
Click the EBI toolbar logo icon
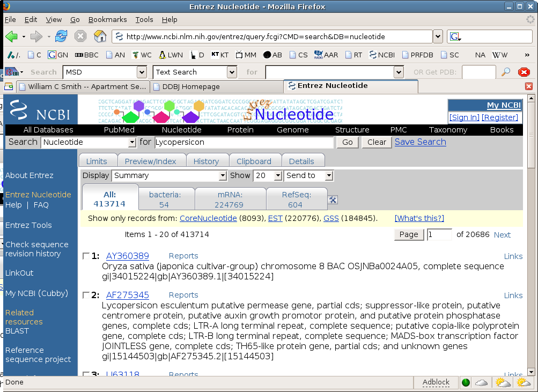(x=12, y=72)
